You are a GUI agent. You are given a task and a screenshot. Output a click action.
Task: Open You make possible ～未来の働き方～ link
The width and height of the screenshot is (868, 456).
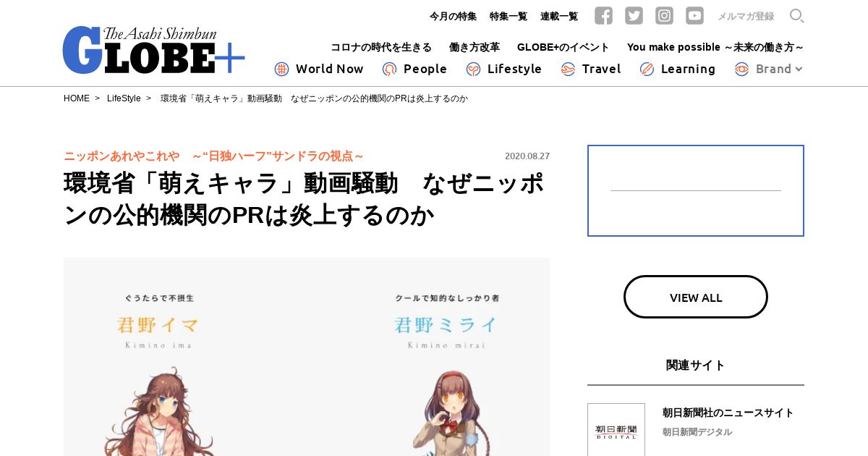click(x=715, y=47)
